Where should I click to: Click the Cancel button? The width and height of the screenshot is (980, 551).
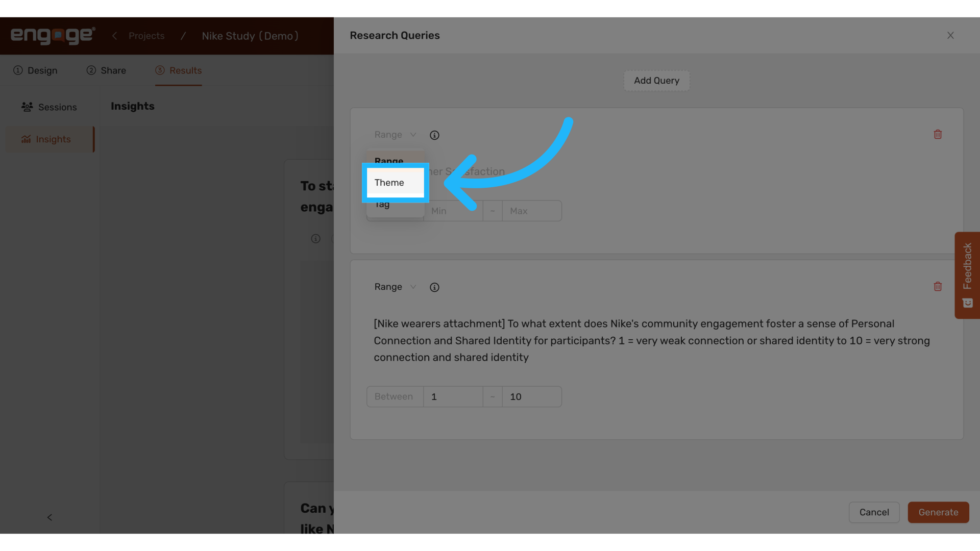point(874,512)
